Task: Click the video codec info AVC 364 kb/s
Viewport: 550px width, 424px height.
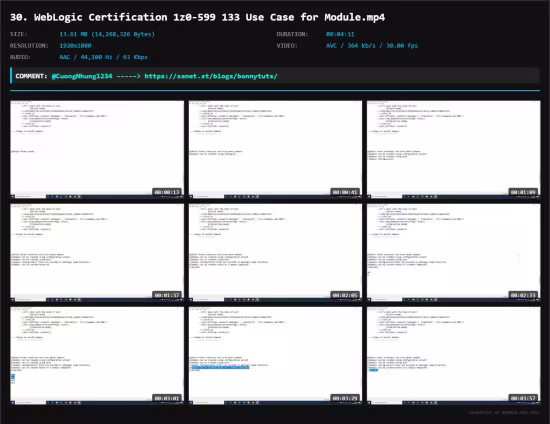Action: [x=372, y=46]
